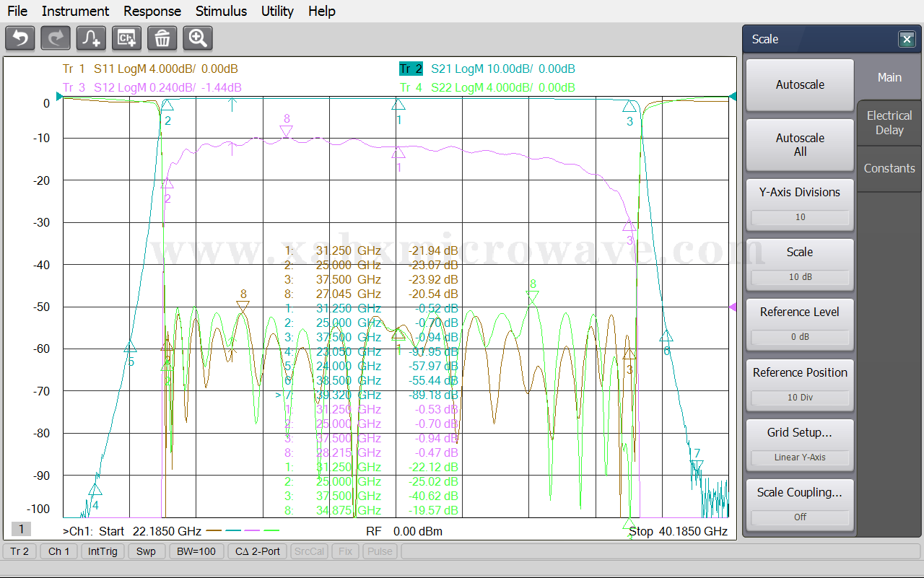Viewport: 924px width, 578px height.
Task: Click the Redo arrow icon
Action: pos(56,38)
